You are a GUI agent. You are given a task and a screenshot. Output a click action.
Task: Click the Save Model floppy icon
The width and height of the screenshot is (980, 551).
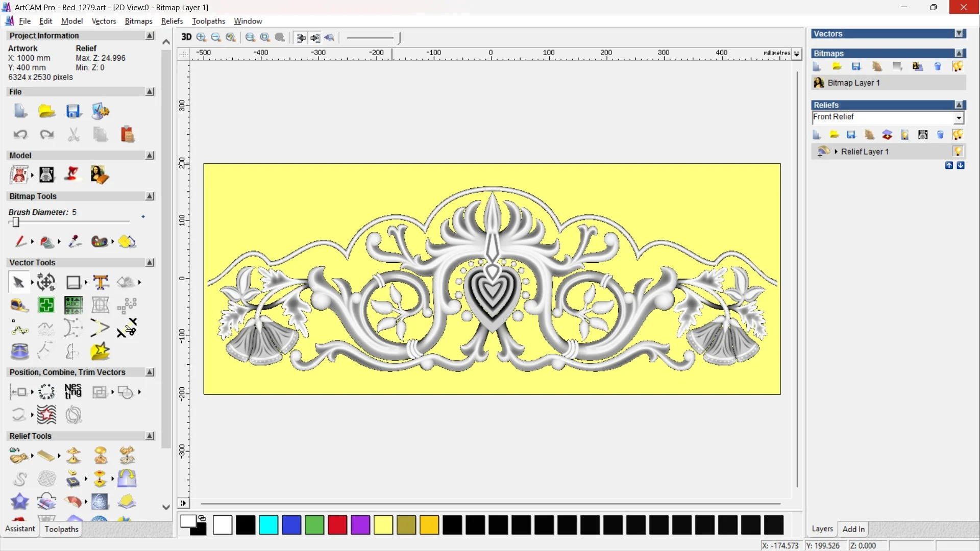coord(73,111)
